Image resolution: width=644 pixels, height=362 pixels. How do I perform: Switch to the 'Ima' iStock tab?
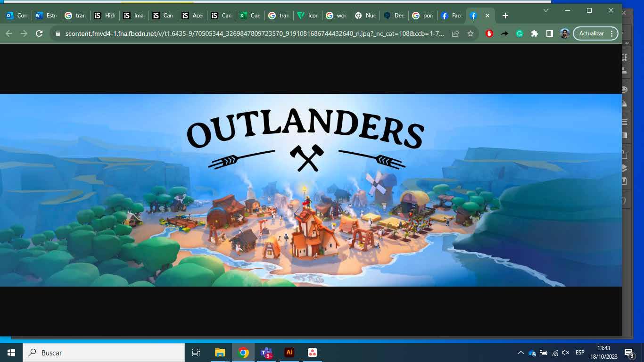click(133, 16)
